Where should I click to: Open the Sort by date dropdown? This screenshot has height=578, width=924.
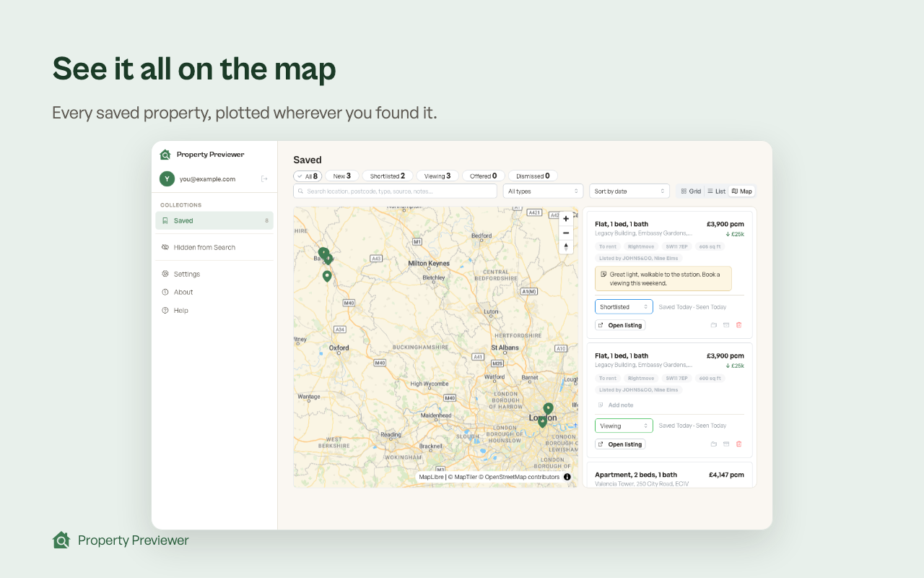629,191
